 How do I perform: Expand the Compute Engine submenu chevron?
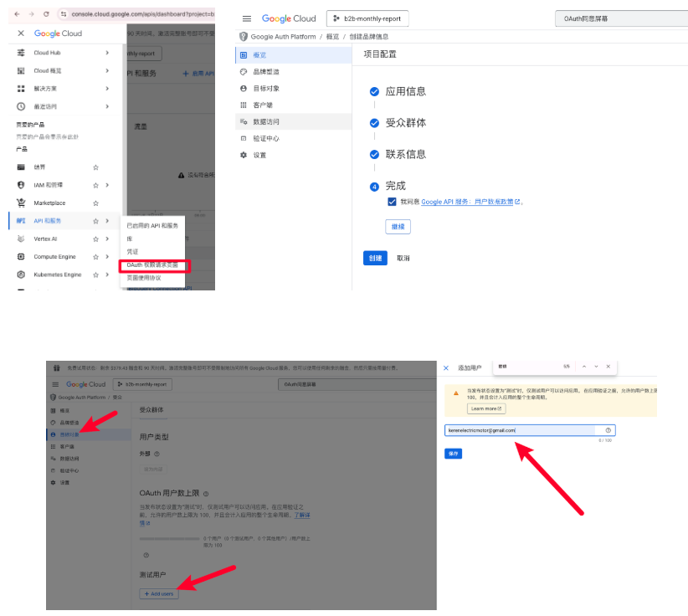click(x=107, y=257)
